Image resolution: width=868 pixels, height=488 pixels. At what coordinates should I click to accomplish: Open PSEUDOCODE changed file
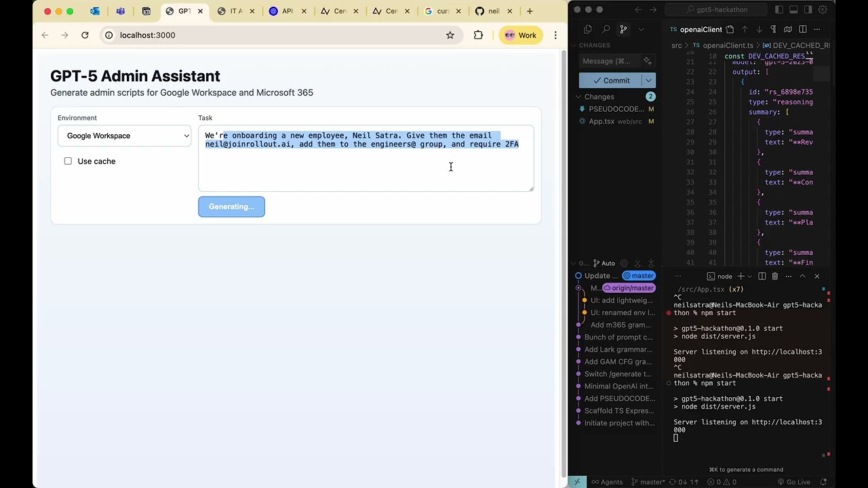coord(616,109)
